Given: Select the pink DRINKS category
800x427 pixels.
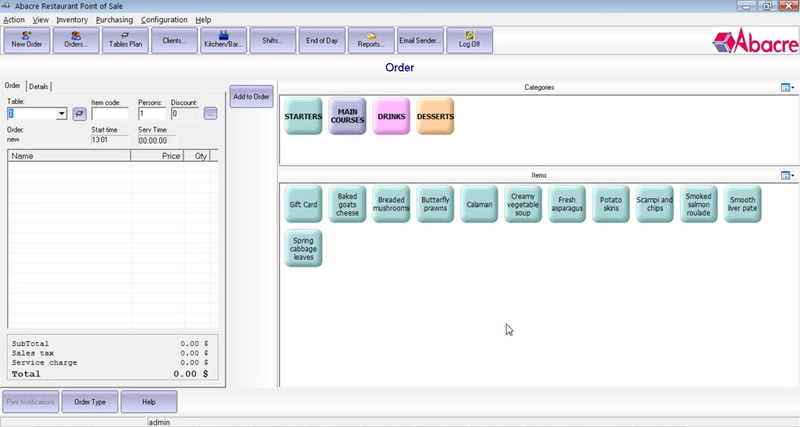Looking at the screenshot, I should (x=391, y=117).
